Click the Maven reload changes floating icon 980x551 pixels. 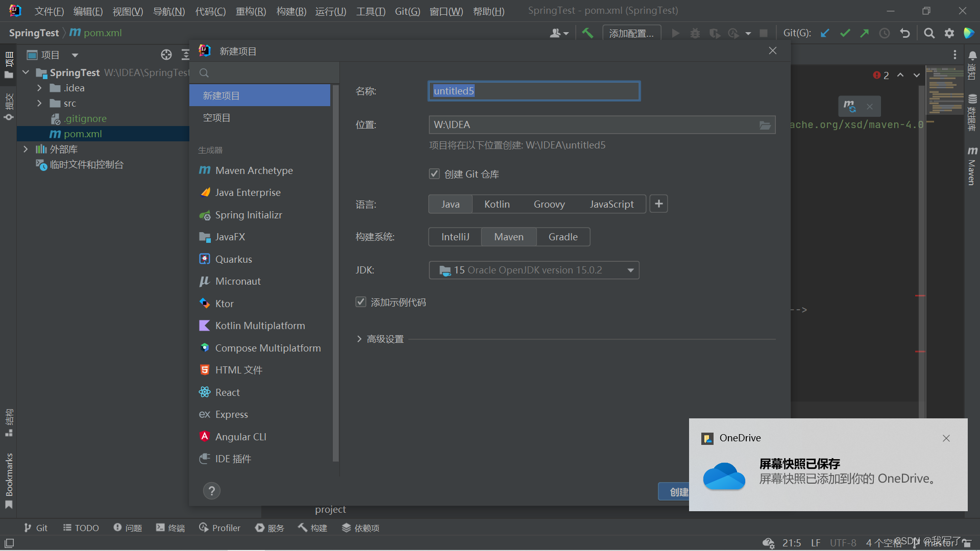pyautogui.click(x=850, y=106)
